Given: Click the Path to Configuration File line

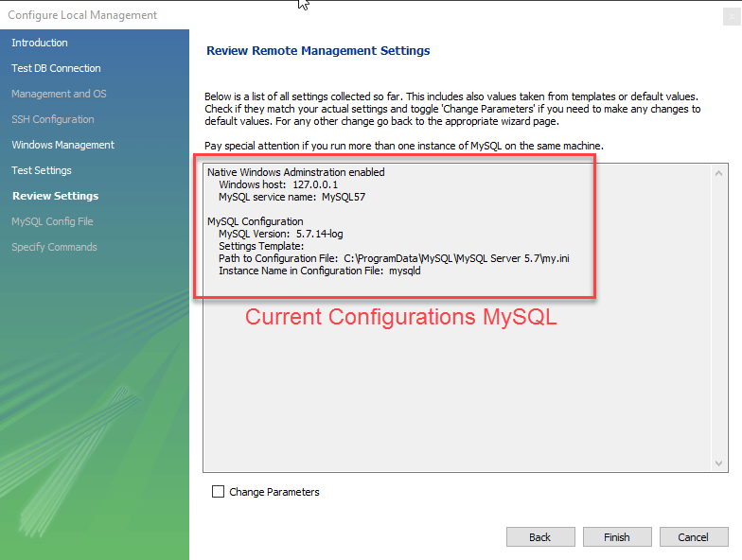Looking at the screenshot, I should click(x=393, y=258).
